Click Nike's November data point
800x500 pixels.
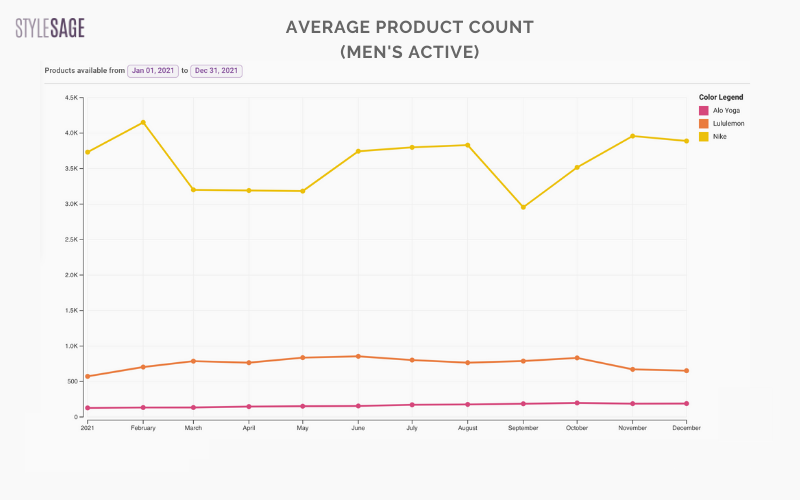[x=632, y=136]
